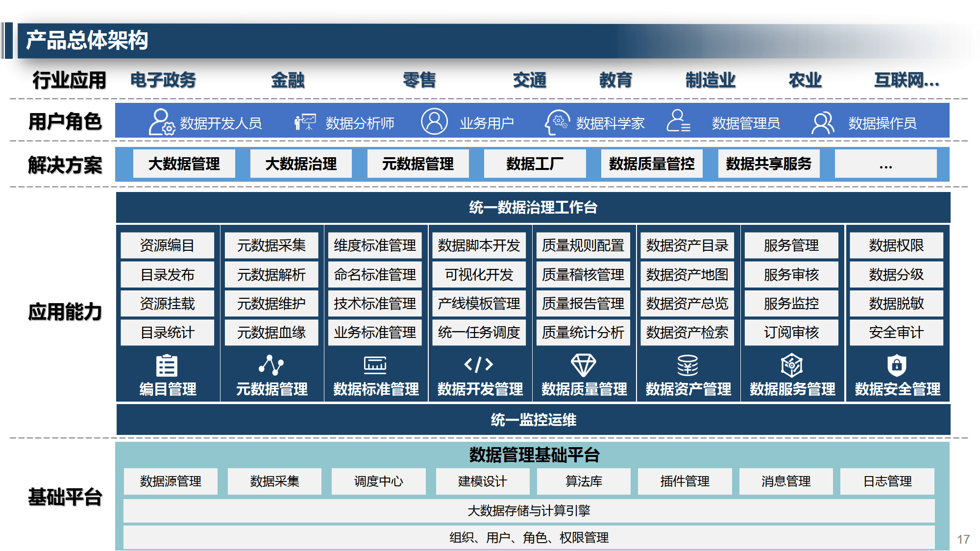Open the ellipsis solution box
The height and width of the screenshot is (551, 980).
coord(885,164)
